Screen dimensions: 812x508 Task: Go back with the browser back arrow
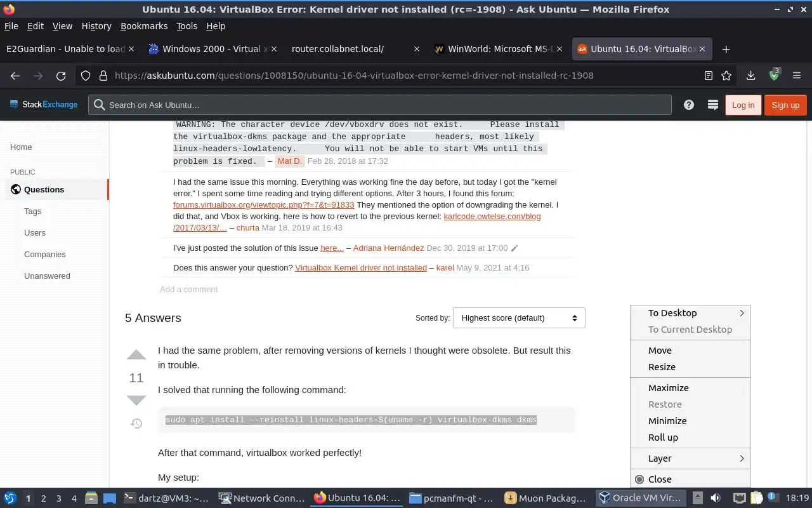(15, 76)
